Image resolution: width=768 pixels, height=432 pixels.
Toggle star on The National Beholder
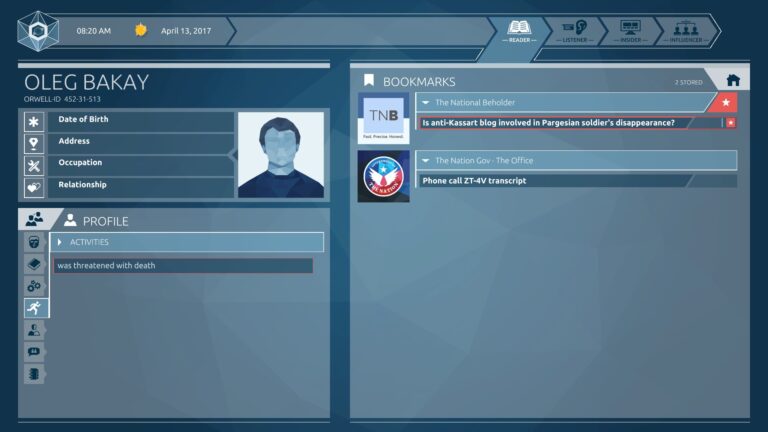(725, 102)
